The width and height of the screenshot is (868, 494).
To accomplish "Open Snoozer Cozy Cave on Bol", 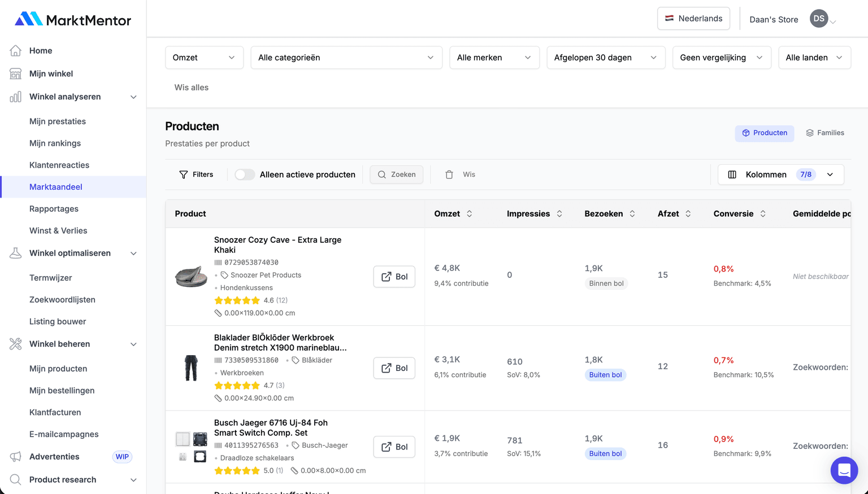I will [394, 277].
